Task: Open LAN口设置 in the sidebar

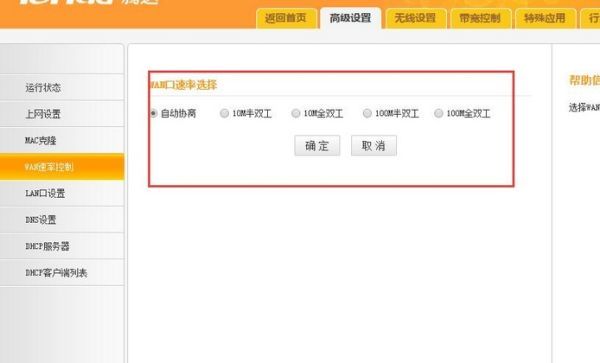Action: [62, 193]
